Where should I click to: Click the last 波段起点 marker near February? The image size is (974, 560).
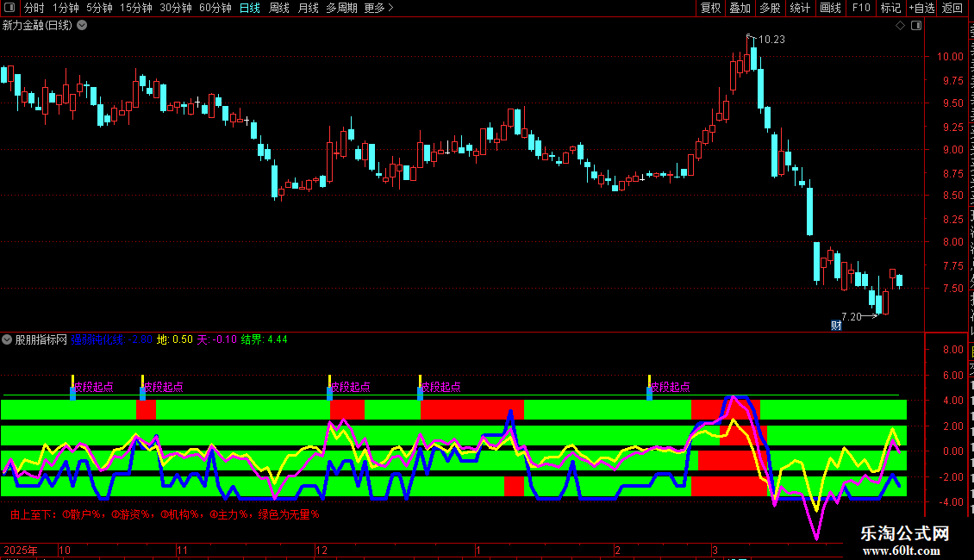[x=669, y=388]
